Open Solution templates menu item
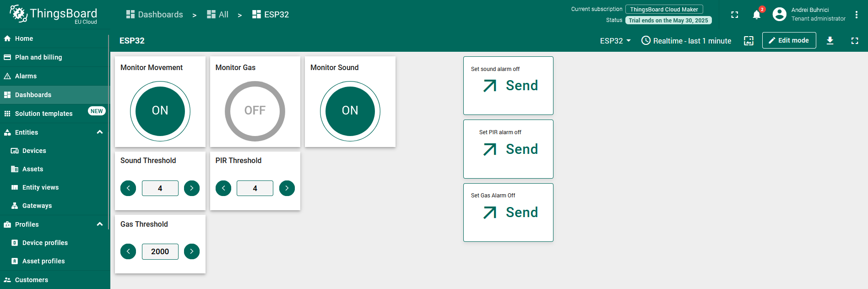Screen dimensions: 868x289 55,114
